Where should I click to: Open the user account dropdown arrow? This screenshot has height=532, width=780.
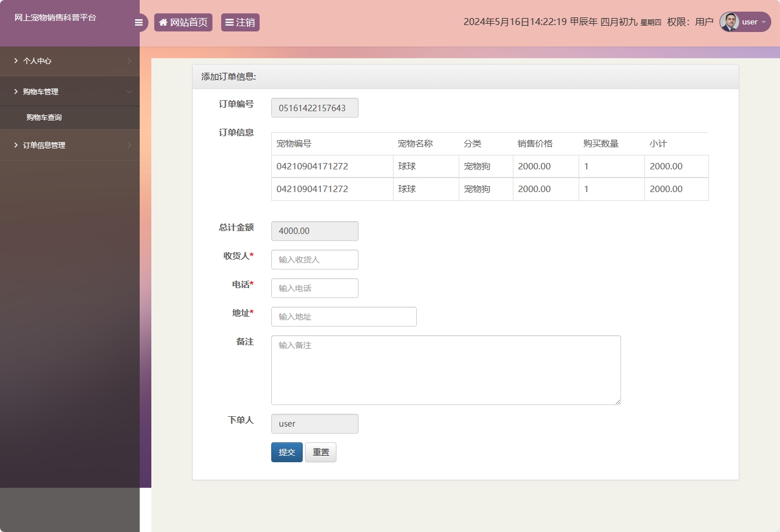(x=763, y=23)
